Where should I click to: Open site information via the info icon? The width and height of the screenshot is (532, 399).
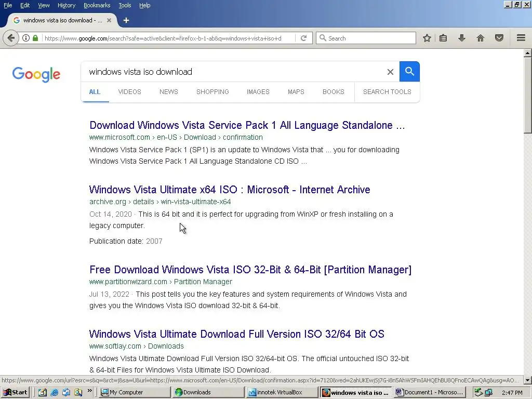click(26, 38)
